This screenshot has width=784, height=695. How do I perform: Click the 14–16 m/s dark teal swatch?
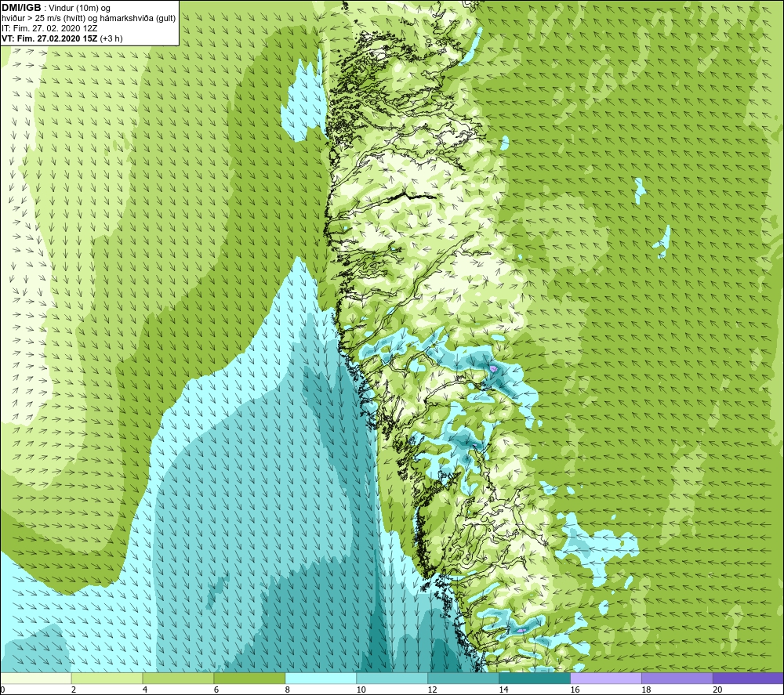535,678
